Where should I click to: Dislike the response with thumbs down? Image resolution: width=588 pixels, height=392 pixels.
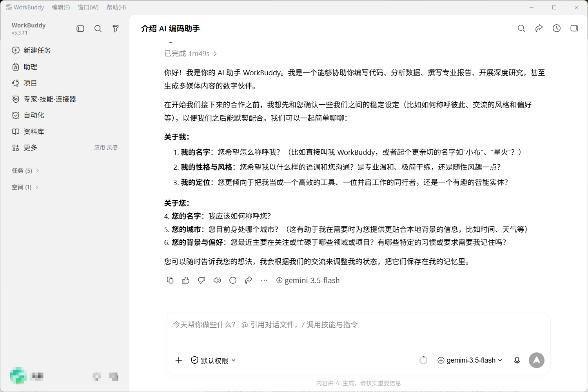pos(201,280)
